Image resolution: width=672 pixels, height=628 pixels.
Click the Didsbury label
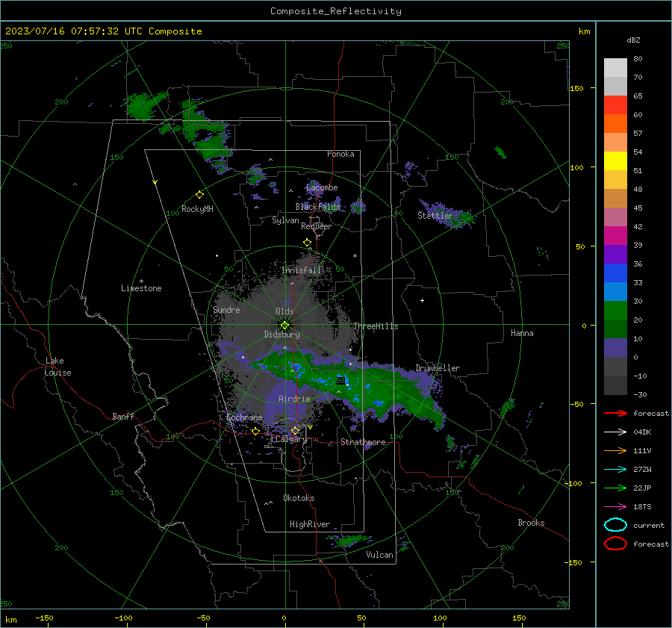coord(281,335)
